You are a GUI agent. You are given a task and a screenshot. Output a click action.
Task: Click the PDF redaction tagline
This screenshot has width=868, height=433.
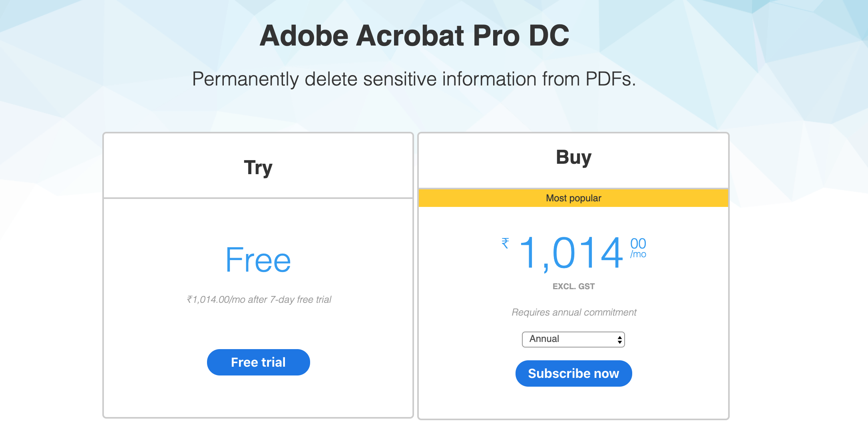(x=414, y=79)
